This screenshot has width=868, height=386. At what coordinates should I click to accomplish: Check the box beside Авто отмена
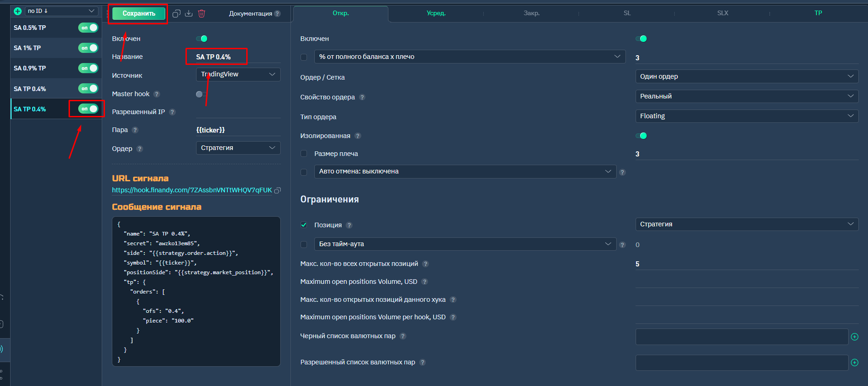(304, 172)
